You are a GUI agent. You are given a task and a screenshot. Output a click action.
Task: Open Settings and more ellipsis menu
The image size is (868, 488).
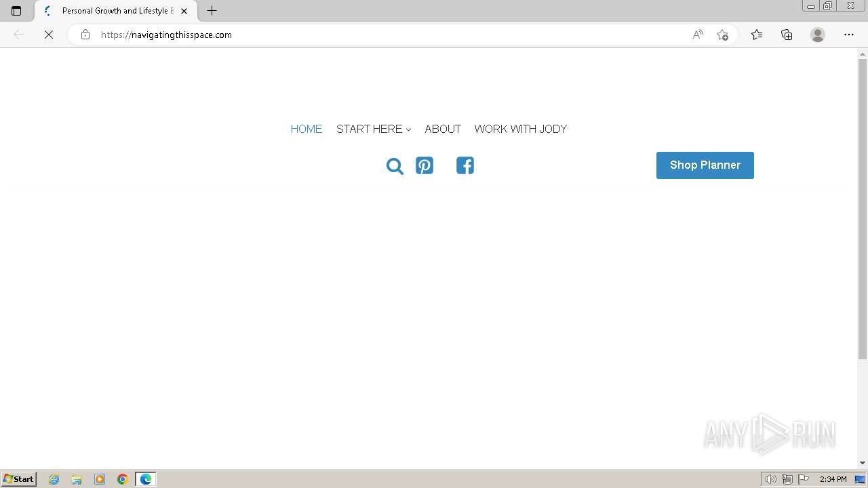849,35
